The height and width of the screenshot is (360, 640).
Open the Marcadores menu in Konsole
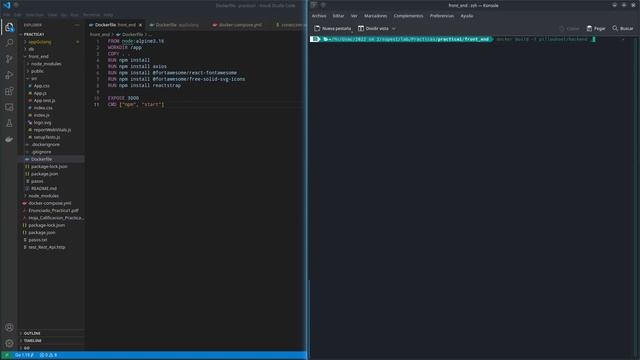coord(376,16)
